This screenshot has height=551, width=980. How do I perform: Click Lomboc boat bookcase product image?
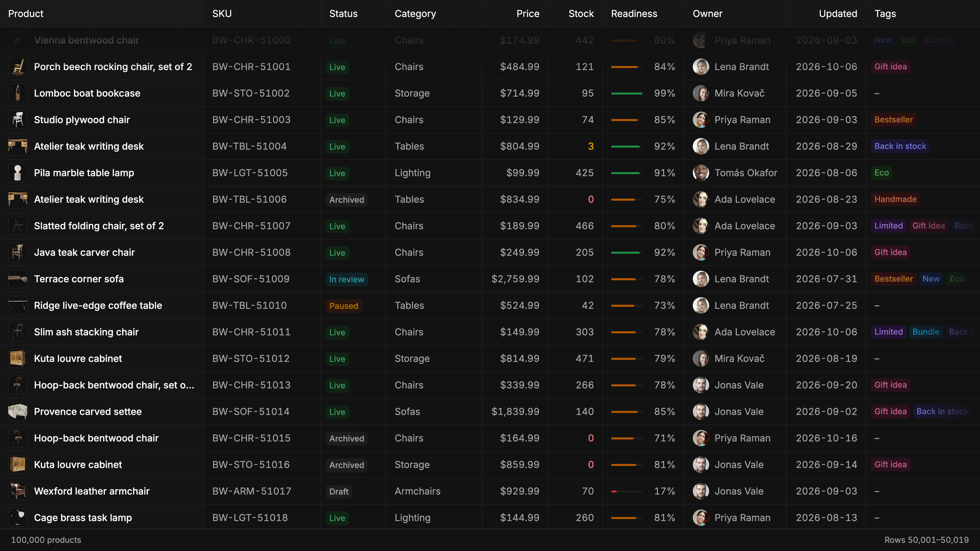(x=17, y=93)
